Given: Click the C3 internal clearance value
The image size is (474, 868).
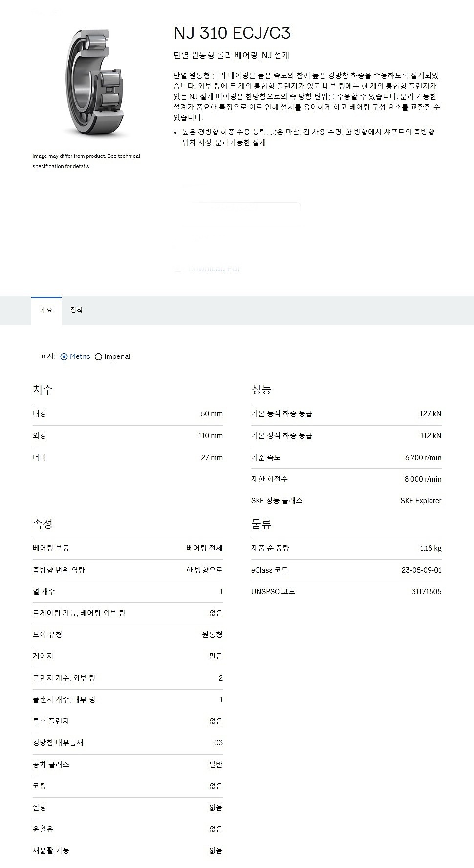Looking at the screenshot, I should click(x=218, y=743).
